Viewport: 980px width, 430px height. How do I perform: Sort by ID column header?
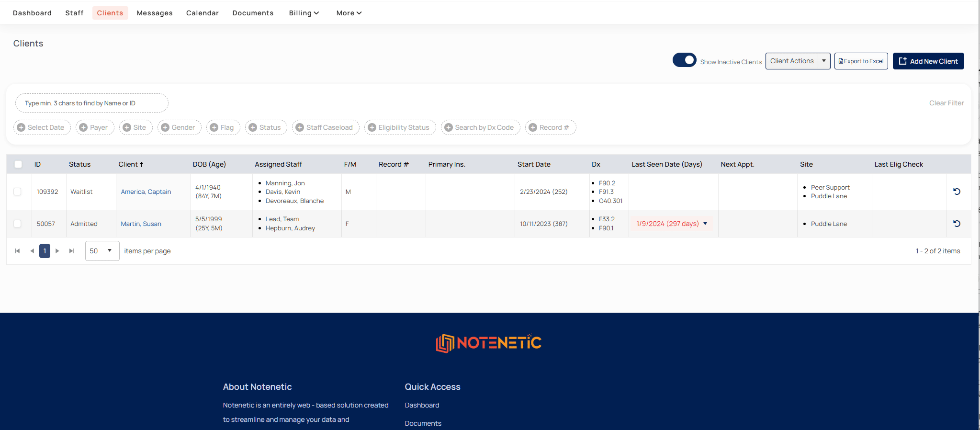click(x=37, y=164)
